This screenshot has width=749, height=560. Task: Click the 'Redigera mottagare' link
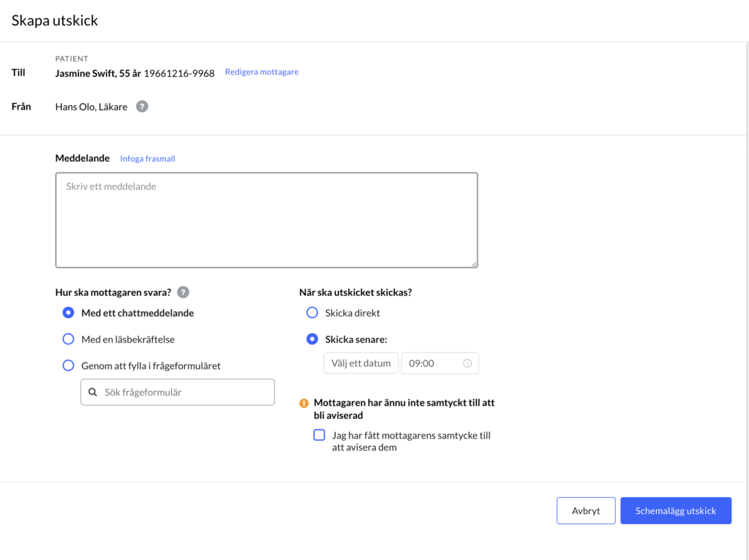[x=262, y=72]
